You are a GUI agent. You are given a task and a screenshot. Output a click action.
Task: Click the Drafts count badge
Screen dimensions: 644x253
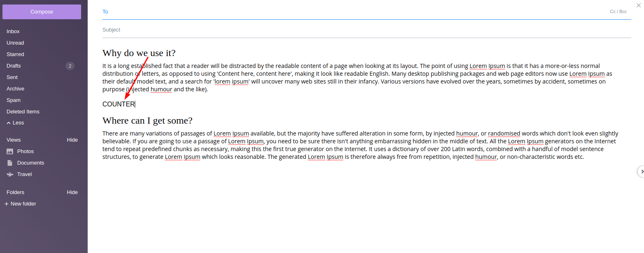(70, 66)
